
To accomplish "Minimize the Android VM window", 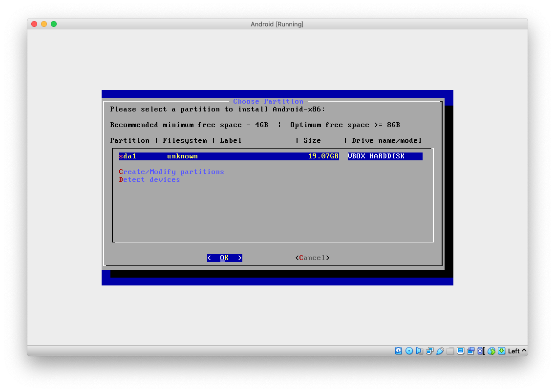I will tap(44, 24).
